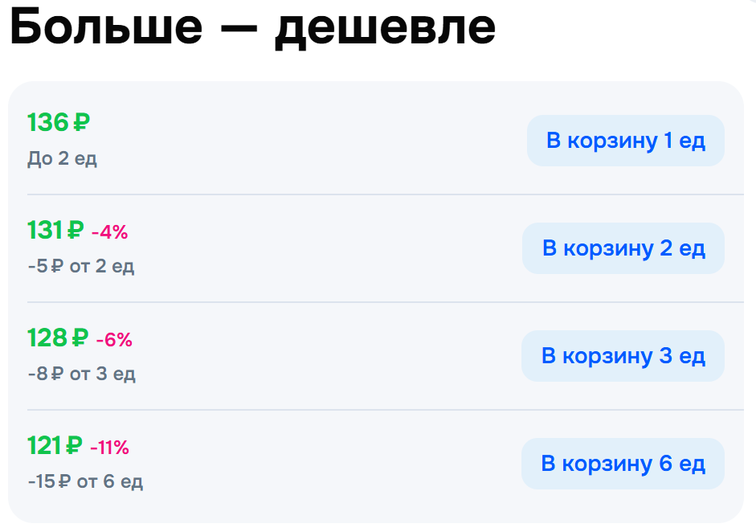Image resolution: width=756 pixels, height=532 pixels.
Task: Click the ruble sign after green 136
Action: coord(81,124)
